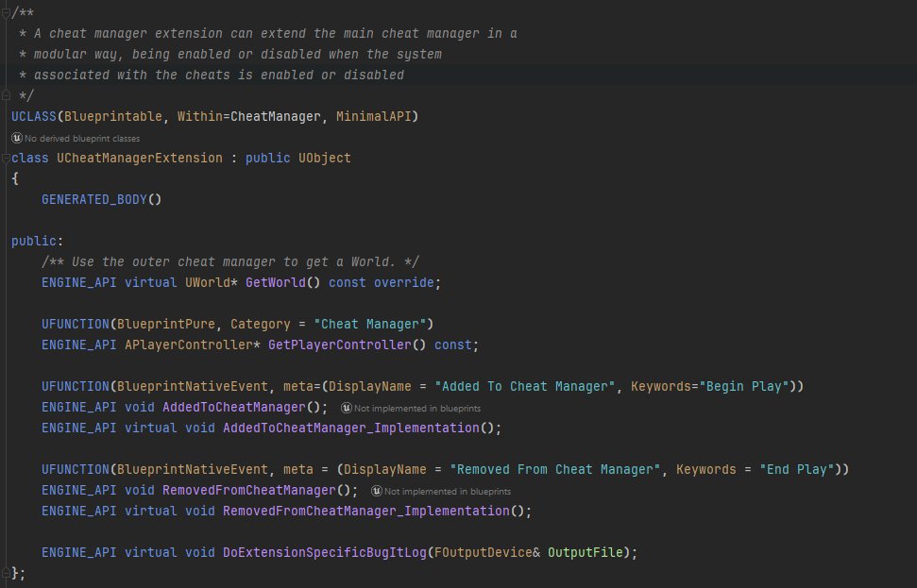
Task: Click the UCLASS macro keyword
Action: pyautogui.click(x=33, y=116)
